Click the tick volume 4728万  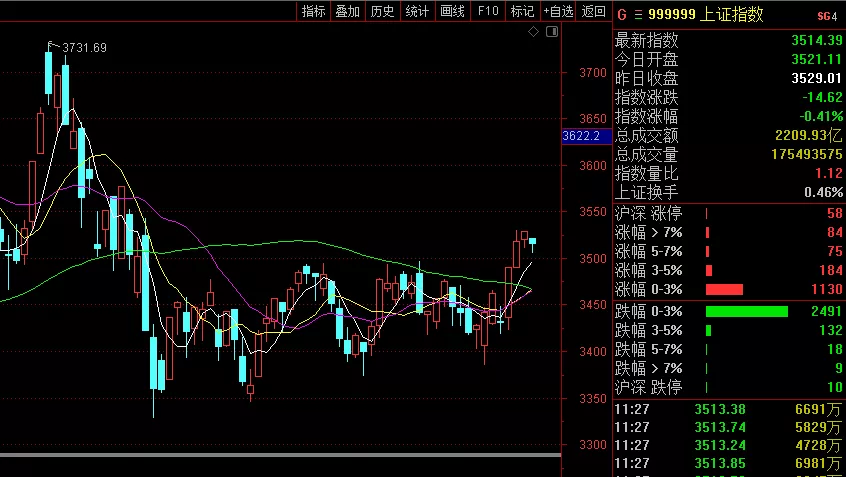click(x=818, y=446)
